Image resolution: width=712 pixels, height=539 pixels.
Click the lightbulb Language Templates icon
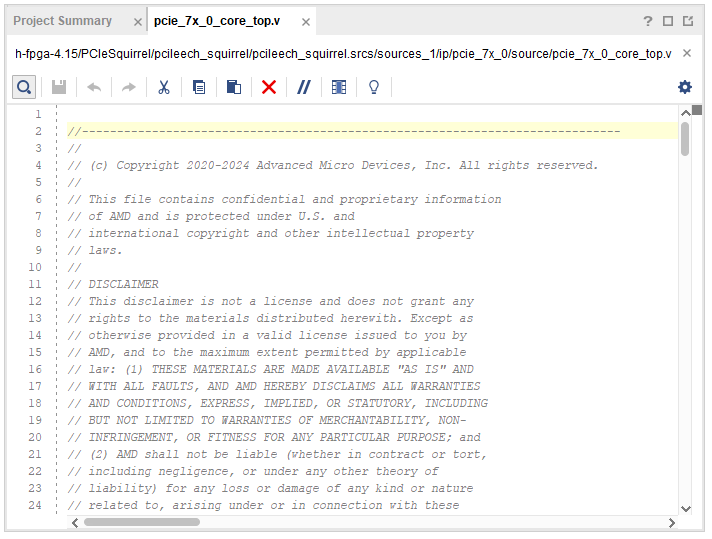tap(374, 87)
